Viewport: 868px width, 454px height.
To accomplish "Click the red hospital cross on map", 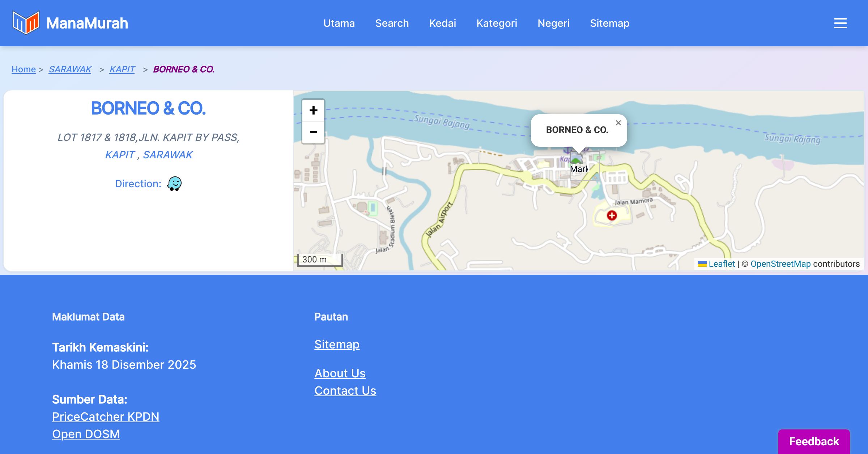I will click(612, 216).
